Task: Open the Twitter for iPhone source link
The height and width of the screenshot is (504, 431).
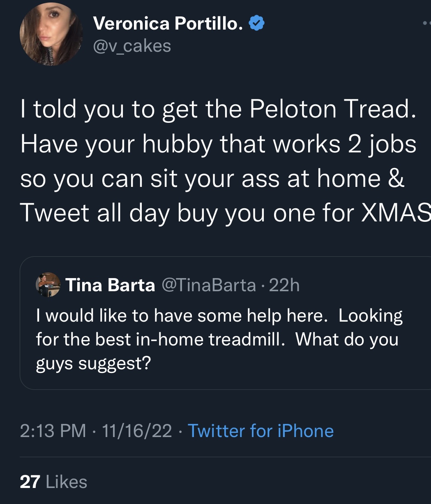Action: point(261,431)
